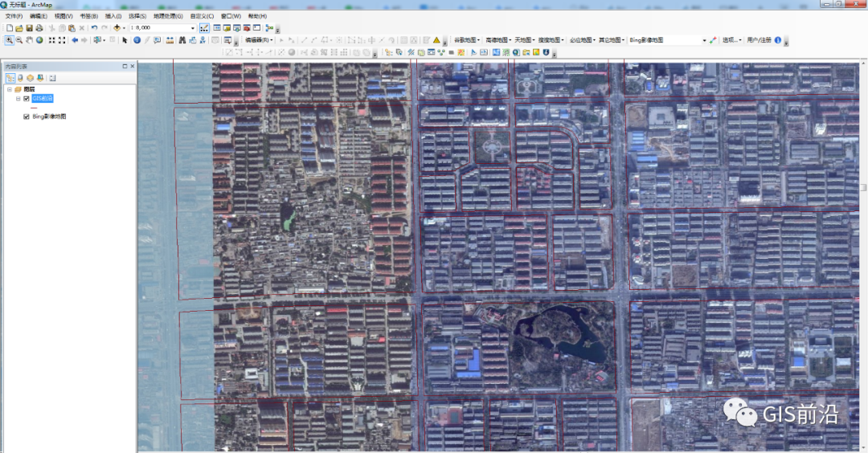
Task: Undo the last action
Action: 94,27
